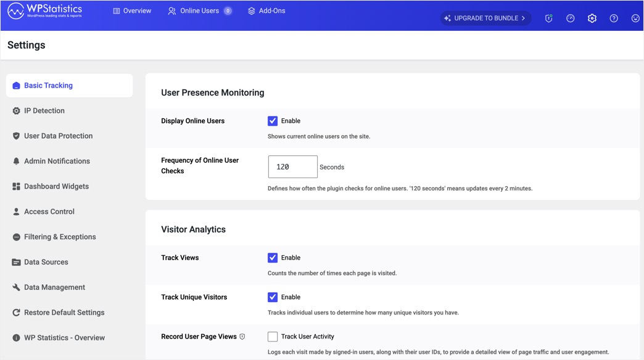This screenshot has width=644, height=360.
Task: Click the Basic Tracking sidebar icon
Action: (16, 86)
